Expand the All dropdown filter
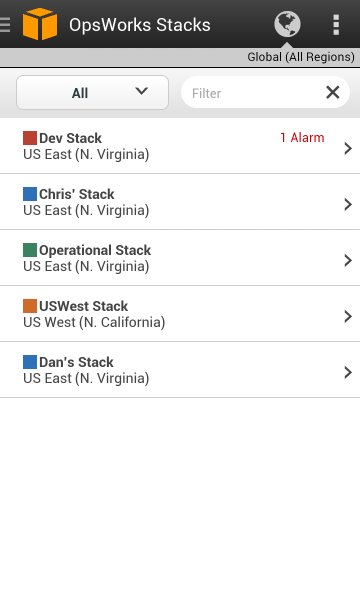This screenshot has width=360, height=615. (93, 93)
